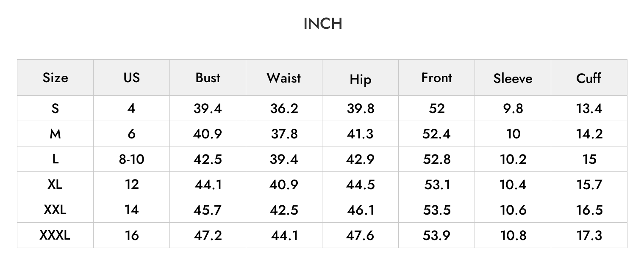Click the Bust column header
Image resolution: width=644 pixels, height=254 pixels.
pos(208,77)
